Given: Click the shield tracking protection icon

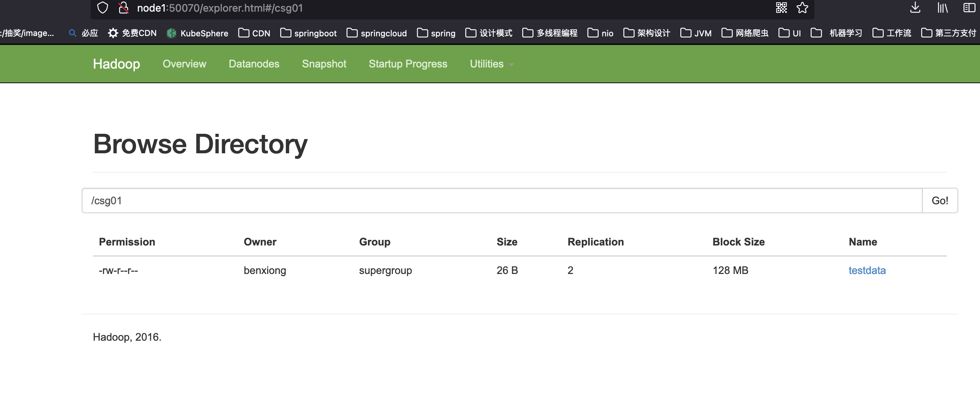Looking at the screenshot, I should pyautogui.click(x=102, y=7).
